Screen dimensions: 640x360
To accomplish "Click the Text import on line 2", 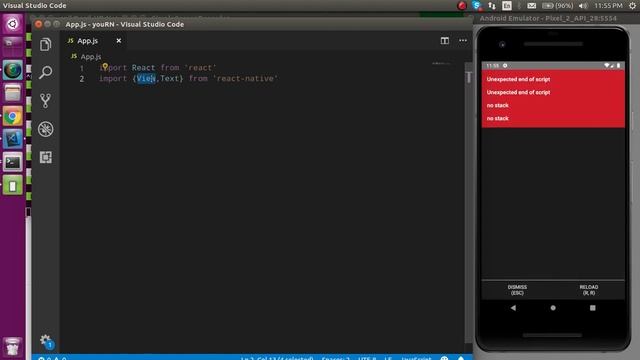I will pos(169,78).
